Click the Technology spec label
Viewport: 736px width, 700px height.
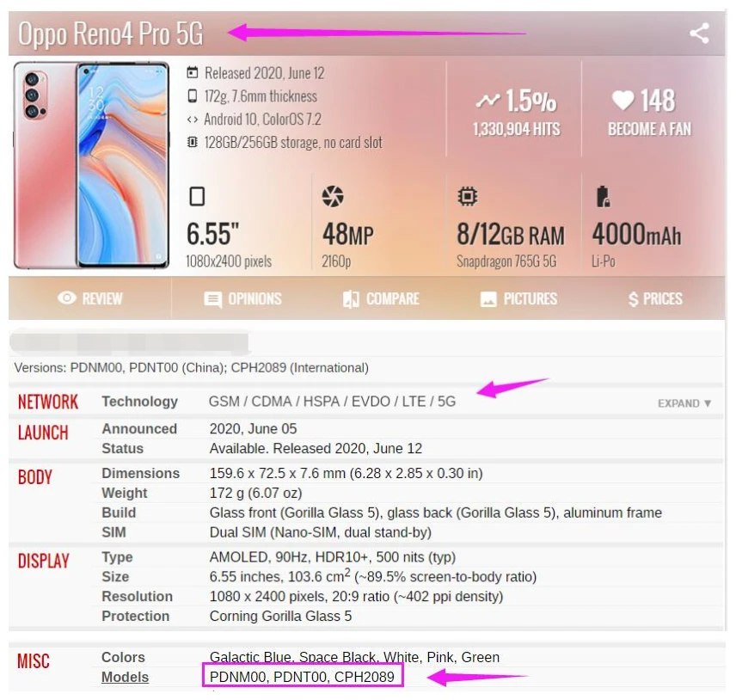[140, 402]
